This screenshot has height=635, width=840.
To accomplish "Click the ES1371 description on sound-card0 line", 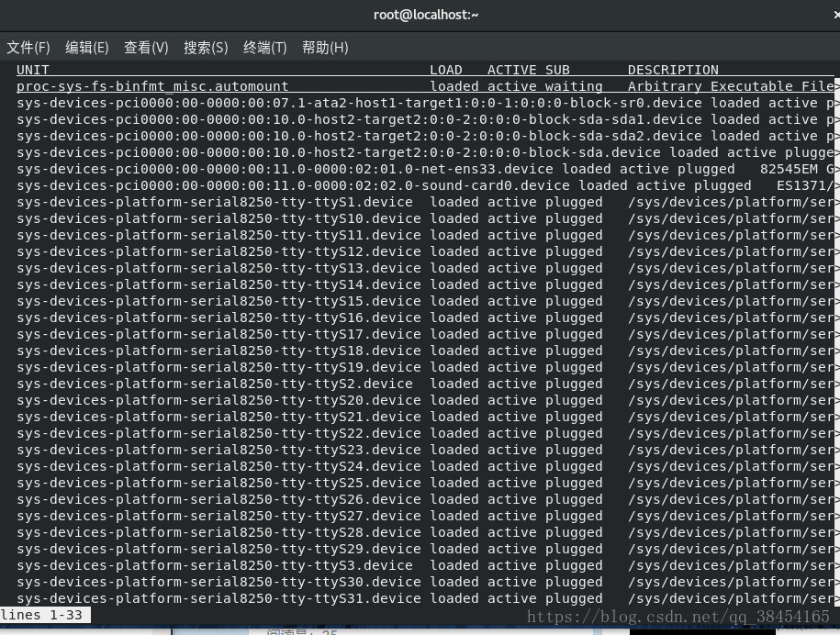I will [x=805, y=185].
